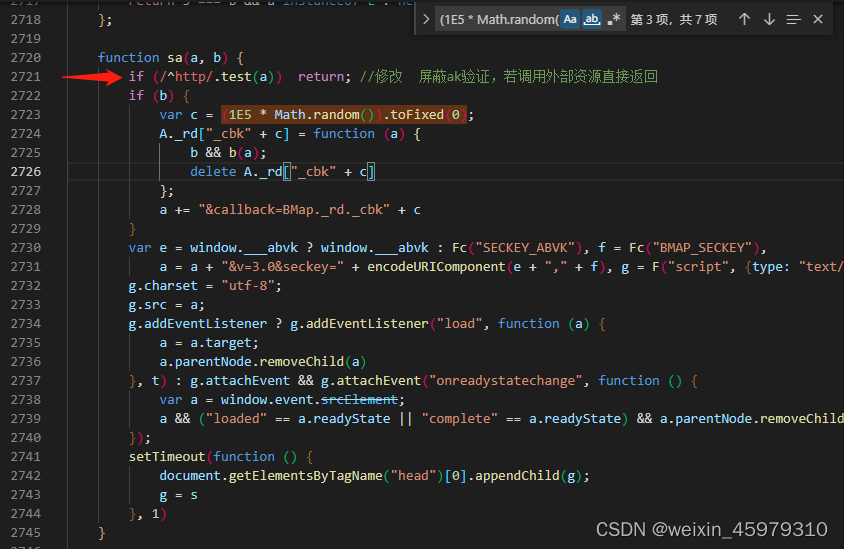
Task: Go to previous match with up arrow
Action: click(744, 19)
